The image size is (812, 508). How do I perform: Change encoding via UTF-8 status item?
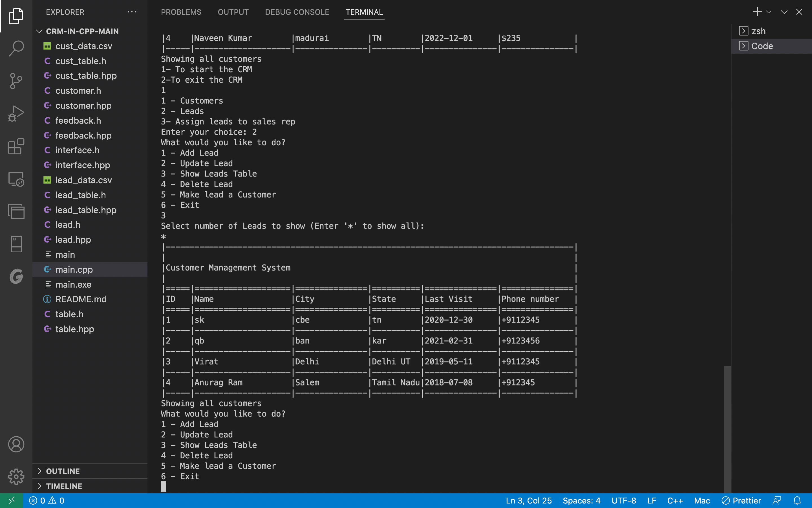point(624,501)
